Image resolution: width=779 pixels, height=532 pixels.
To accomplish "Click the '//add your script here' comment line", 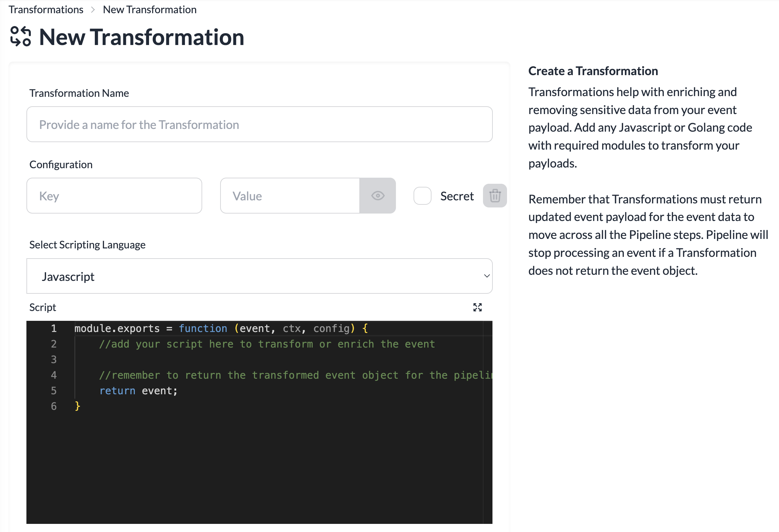I will coord(267,344).
